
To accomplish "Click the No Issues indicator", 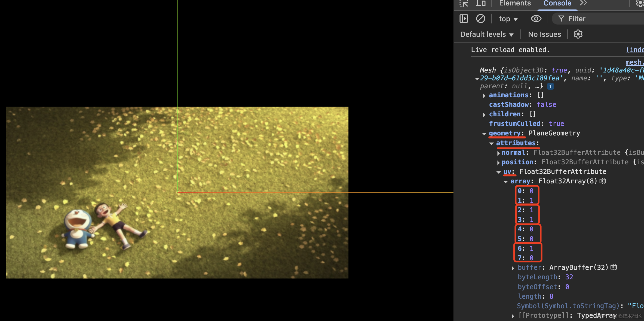I will (544, 34).
